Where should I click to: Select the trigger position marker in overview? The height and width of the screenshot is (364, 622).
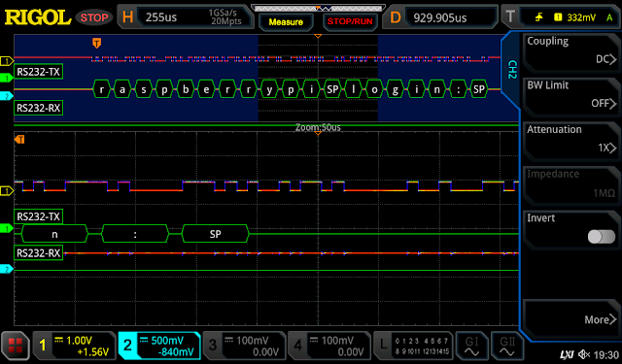[96, 43]
